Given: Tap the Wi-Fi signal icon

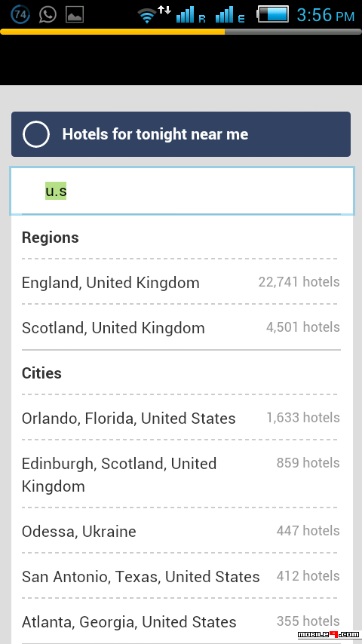Looking at the screenshot, I should pos(147,16).
